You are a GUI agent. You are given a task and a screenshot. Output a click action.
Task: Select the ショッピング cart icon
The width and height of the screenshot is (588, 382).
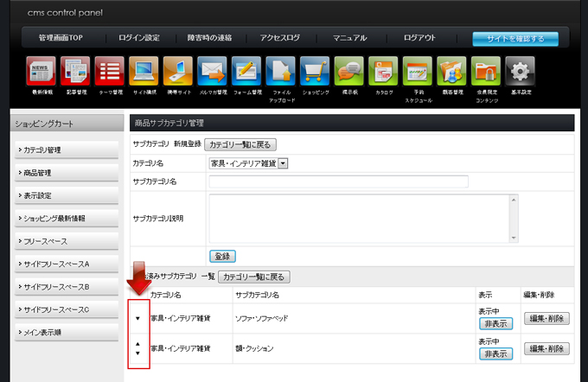click(315, 72)
